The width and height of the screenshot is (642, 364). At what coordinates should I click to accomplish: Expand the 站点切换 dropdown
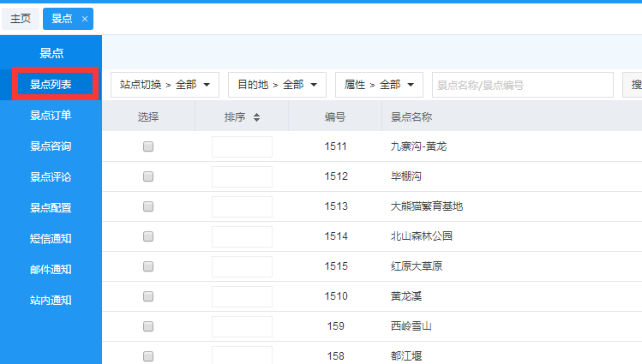click(x=165, y=85)
